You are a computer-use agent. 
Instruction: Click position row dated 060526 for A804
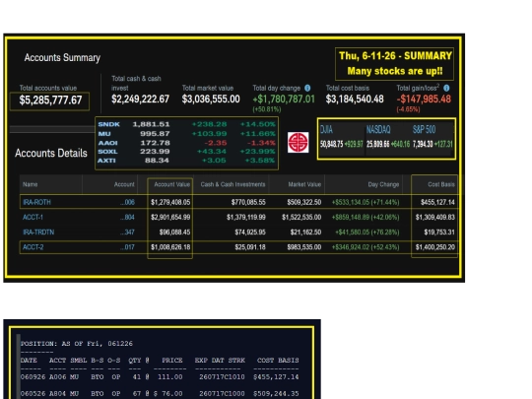tap(160, 393)
